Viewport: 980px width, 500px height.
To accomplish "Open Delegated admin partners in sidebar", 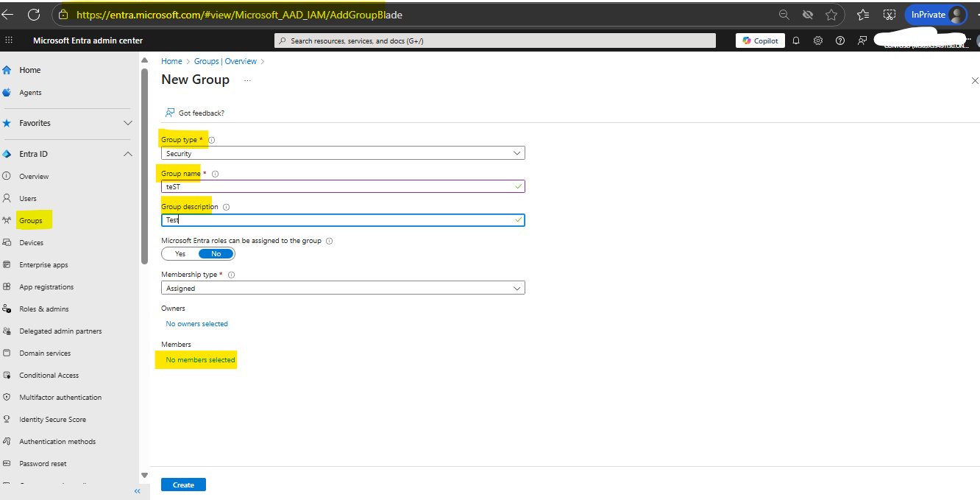I will tap(60, 331).
